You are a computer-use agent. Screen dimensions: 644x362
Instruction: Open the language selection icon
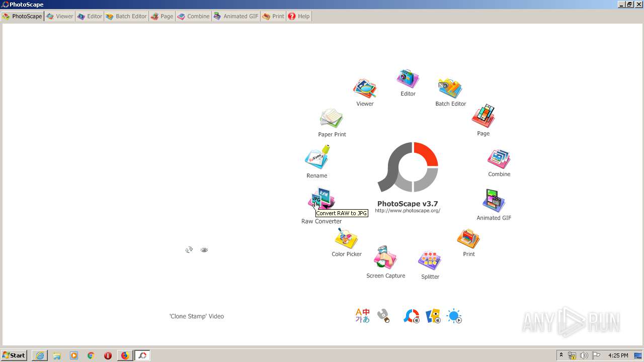click(362, 316)
